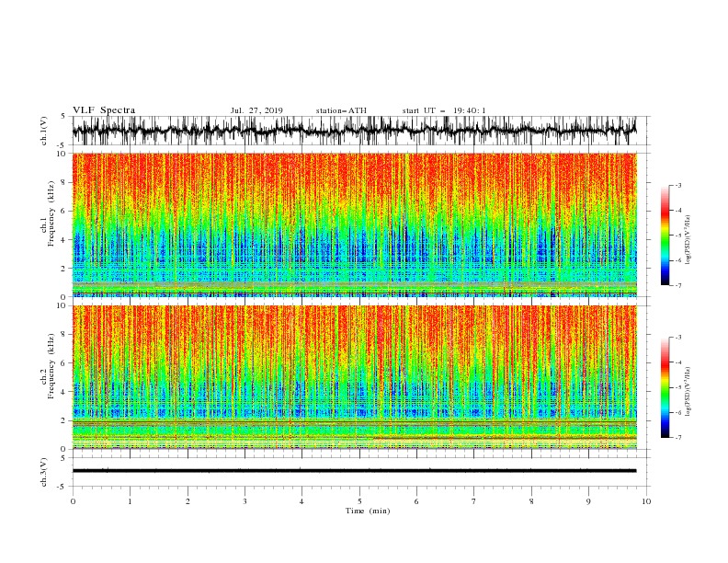Click the ch.1 colorbar log(PSD) label
The height and width of the screenshot is (563, 728).
(x=688, y=240)
